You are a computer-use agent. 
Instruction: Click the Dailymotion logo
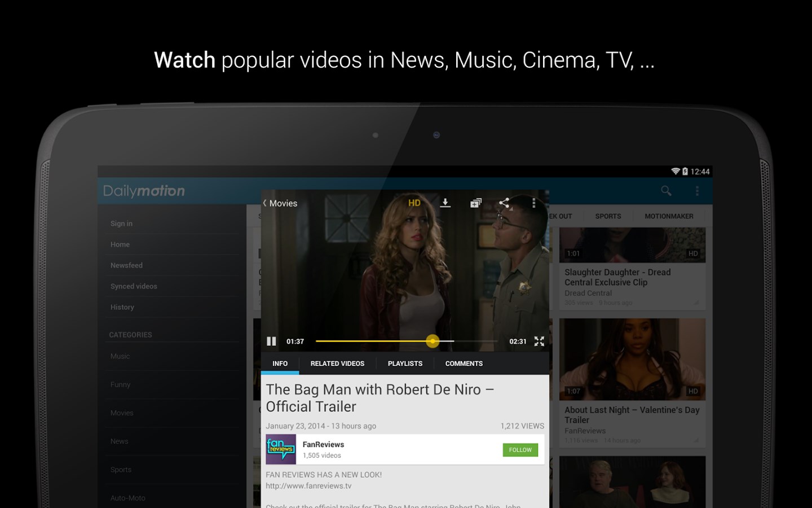coord(144,191)
